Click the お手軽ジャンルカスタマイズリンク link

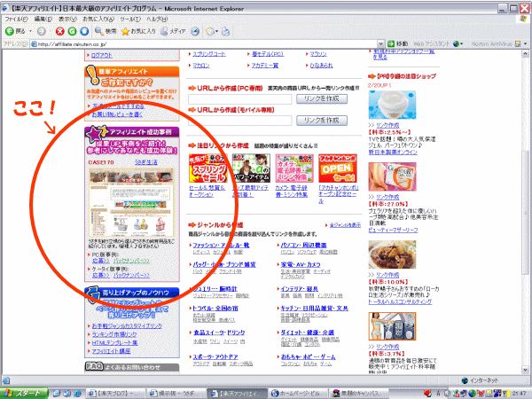(127, 325)
